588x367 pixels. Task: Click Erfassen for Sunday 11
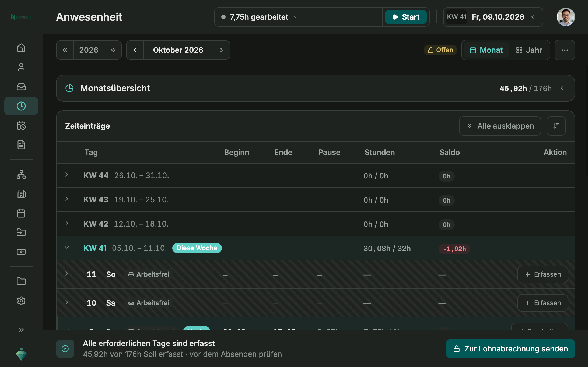click(x=543, y=274)
